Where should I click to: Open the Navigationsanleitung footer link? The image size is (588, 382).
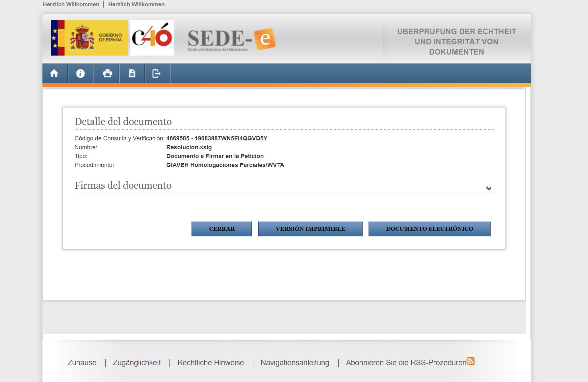click(x=295, y=363)
